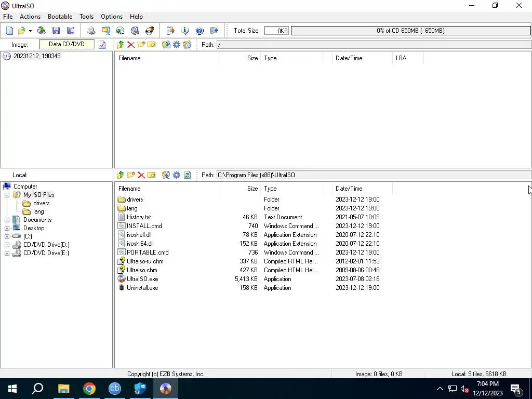
Task: Open the File menu
Action: [x=8, y=17]
